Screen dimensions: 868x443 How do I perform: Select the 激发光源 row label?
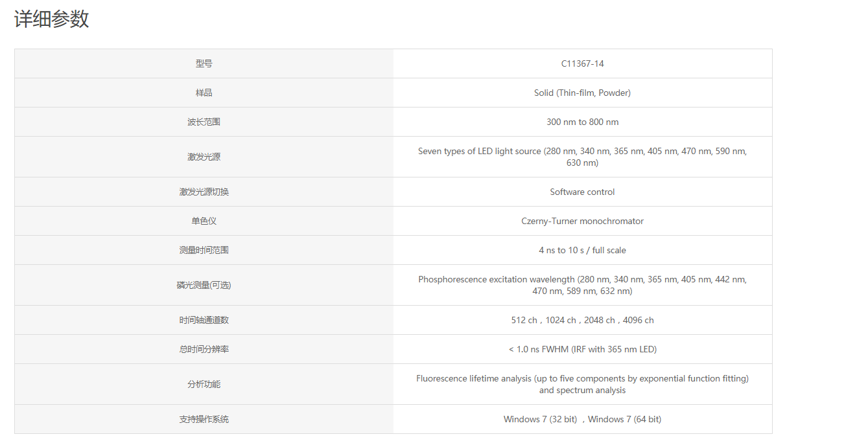point(204,157)
